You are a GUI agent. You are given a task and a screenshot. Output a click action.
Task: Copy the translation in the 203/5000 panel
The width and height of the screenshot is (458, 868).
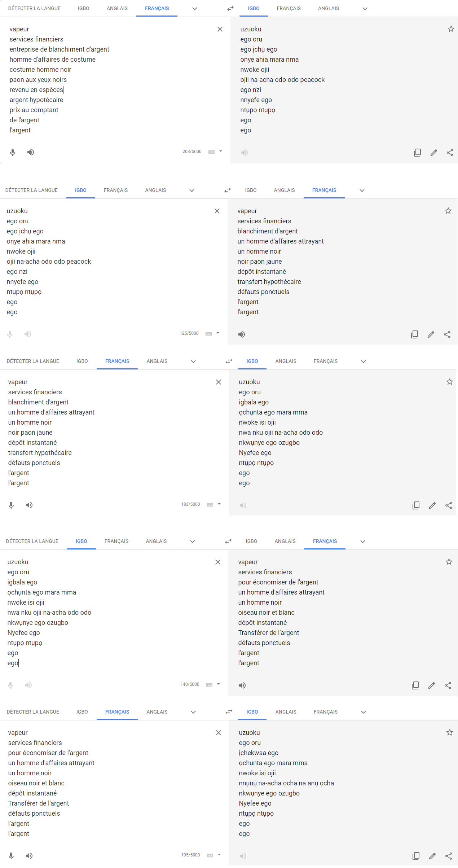pyautogui.click(x=417, y=153)
